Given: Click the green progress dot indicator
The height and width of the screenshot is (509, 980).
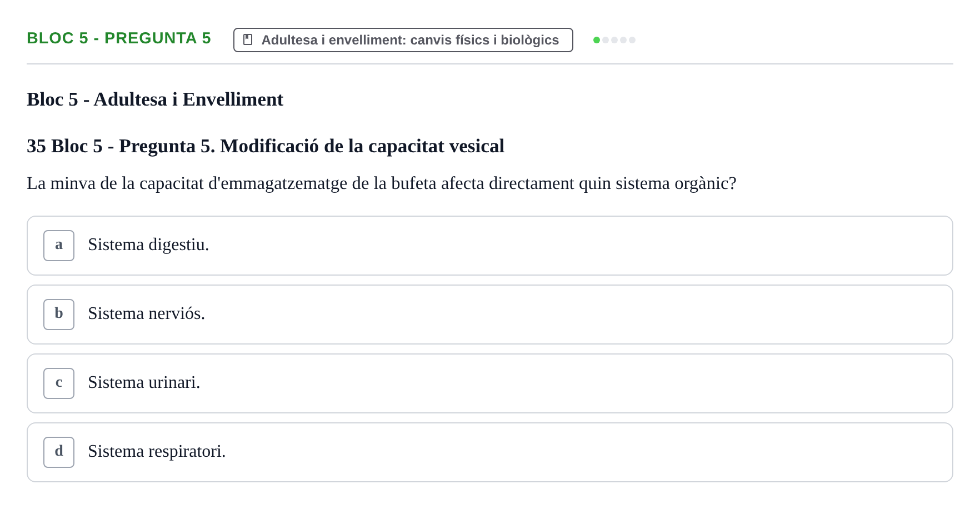Looking at the screenshot, I should [597, 40].
